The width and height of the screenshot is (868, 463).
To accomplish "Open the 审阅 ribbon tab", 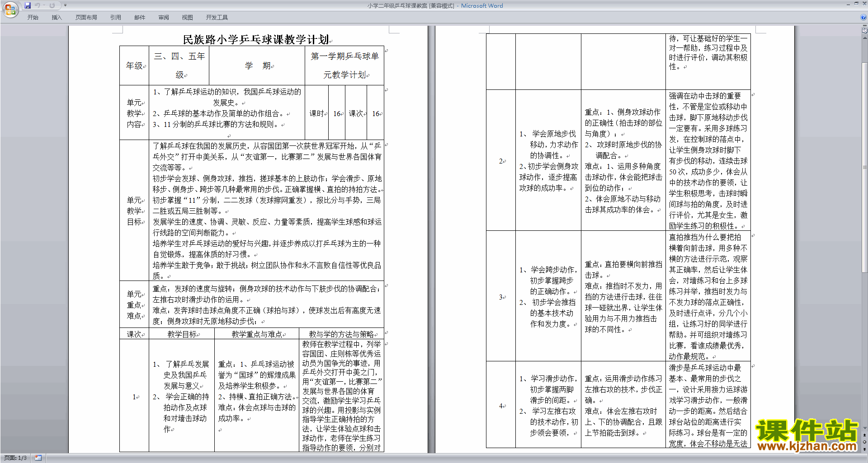I will [x=164, y=18].
